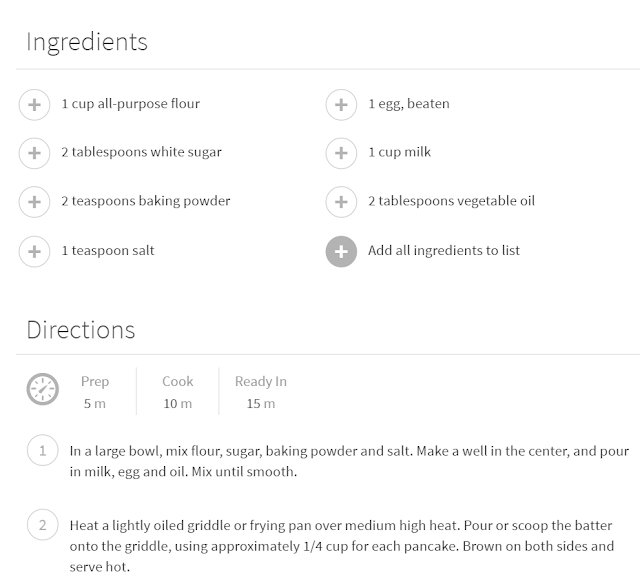Image resolution: width=640 pixels, height=577 pixels.
Task: Click plus icon beside white sugar
Action: pyautogui.click(x=34, y=153)
